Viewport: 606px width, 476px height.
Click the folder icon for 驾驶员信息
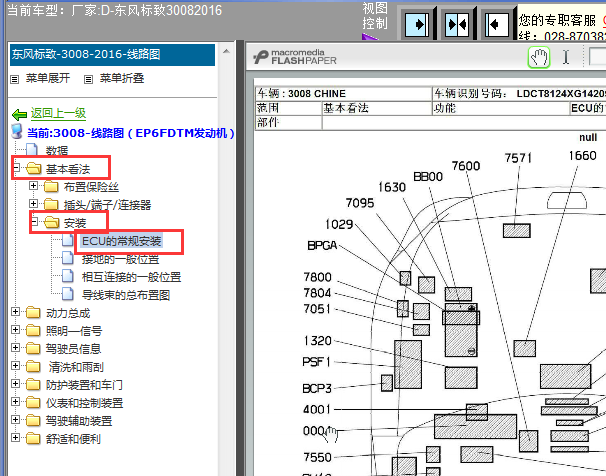pos(33,348)
